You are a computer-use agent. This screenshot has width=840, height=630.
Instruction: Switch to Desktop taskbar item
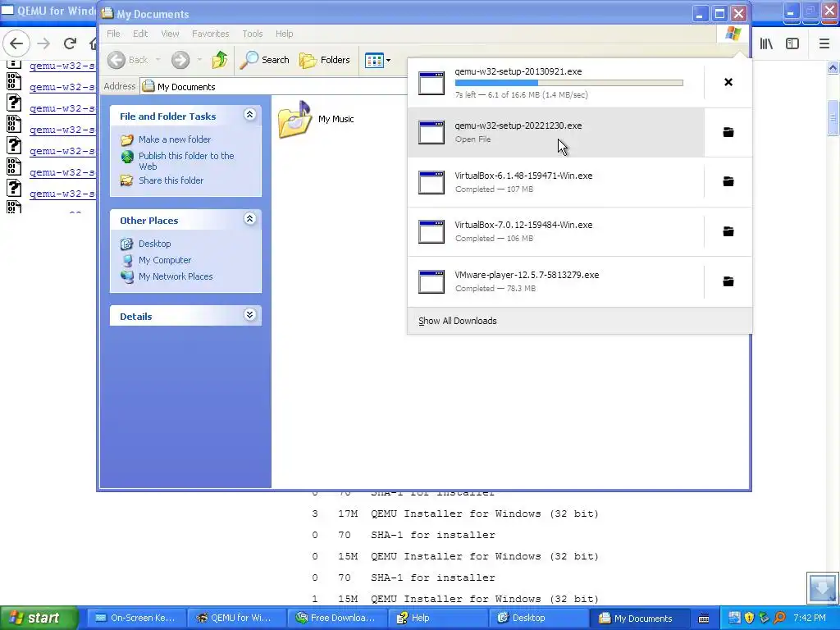538,619
